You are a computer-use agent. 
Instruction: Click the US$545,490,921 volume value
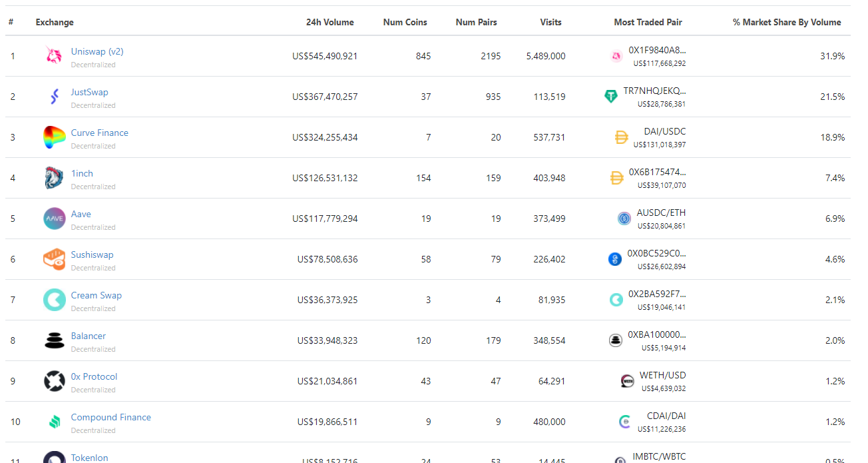[x=325, y=56]
